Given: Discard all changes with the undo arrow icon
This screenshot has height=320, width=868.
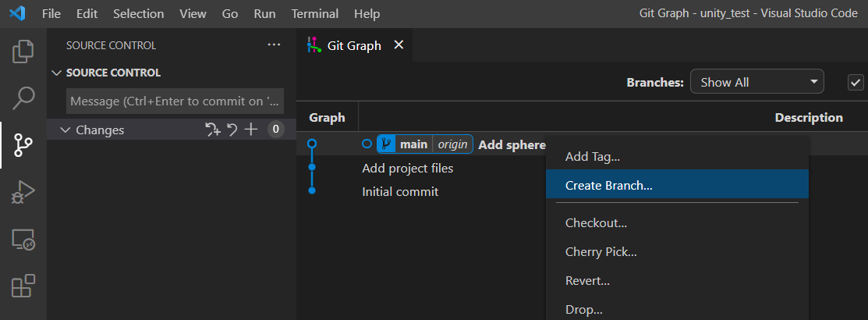Looking at the screenshot, I should [232, 130].
